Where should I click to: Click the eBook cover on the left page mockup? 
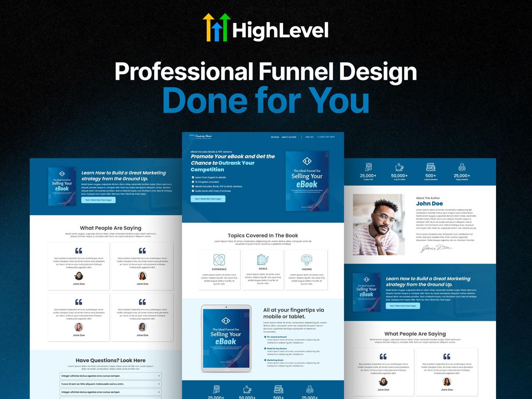tap(62, 186)
